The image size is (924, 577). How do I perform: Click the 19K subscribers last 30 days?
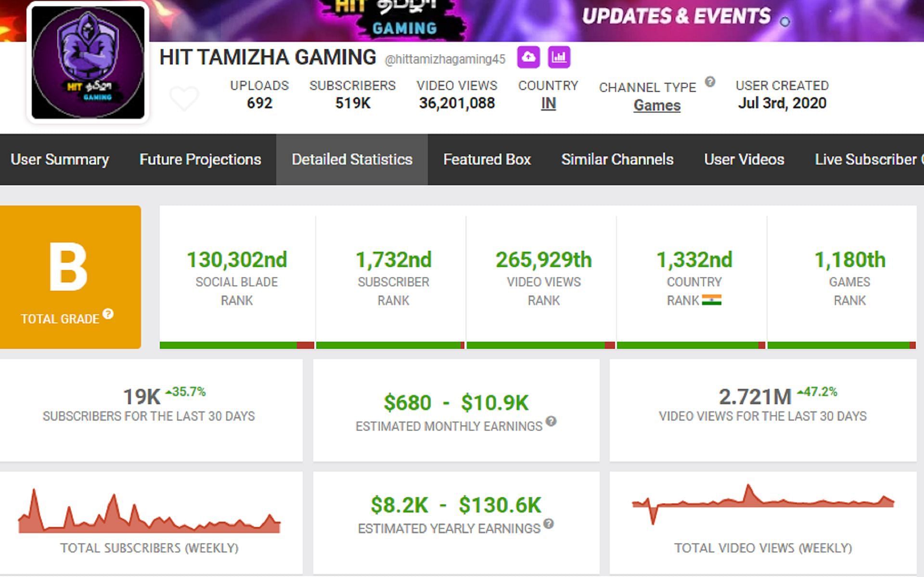coord(141,397)
